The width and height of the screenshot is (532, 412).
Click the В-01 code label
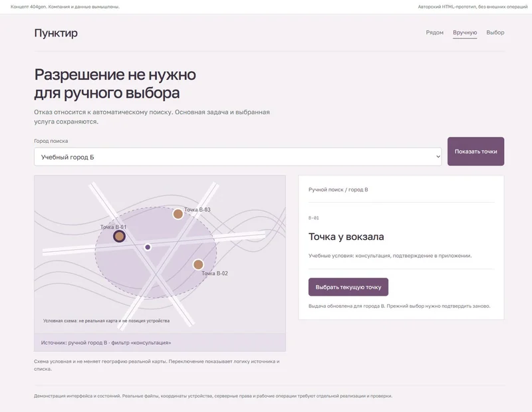pos(313,218)
